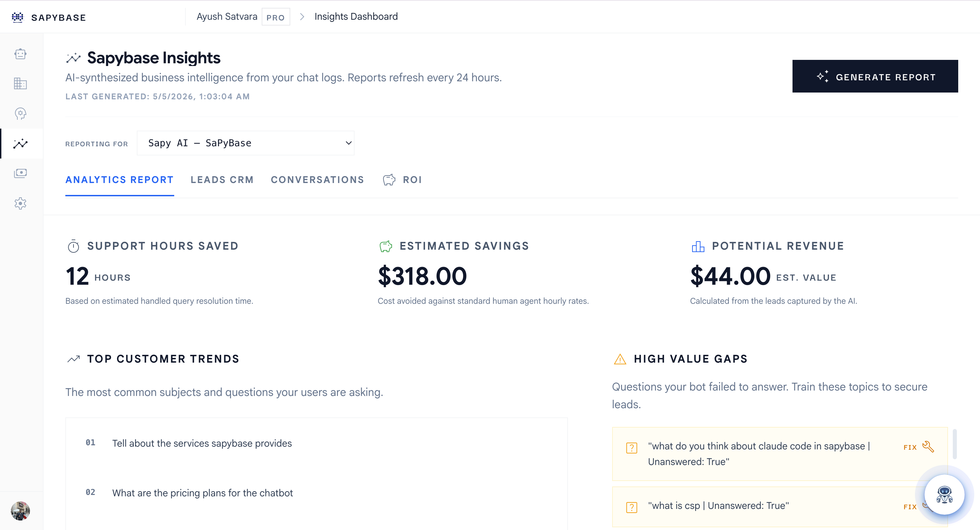This screenshot has height=530, width=980.
Task: Click the Insights Dashboard breadcrumb
Action: click(x=356, y=17)
